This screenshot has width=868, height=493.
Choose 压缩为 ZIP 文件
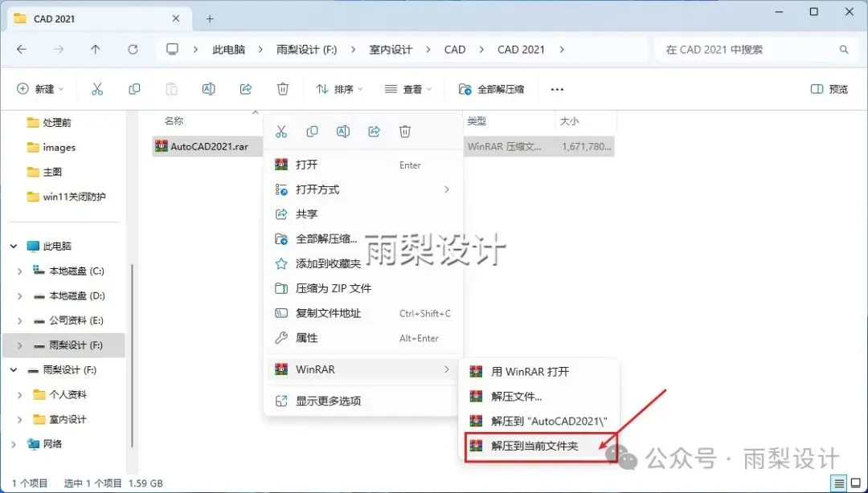[x=363, y=288]
